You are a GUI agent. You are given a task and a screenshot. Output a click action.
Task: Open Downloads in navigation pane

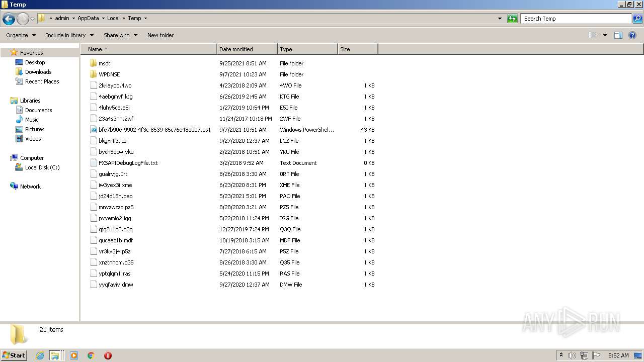click(x=38, y=72)
